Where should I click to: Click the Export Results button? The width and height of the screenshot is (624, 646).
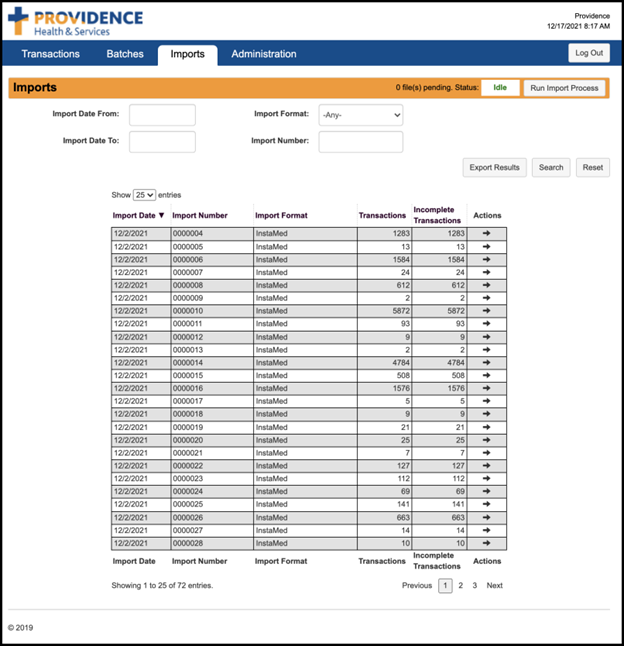point(494,168)
